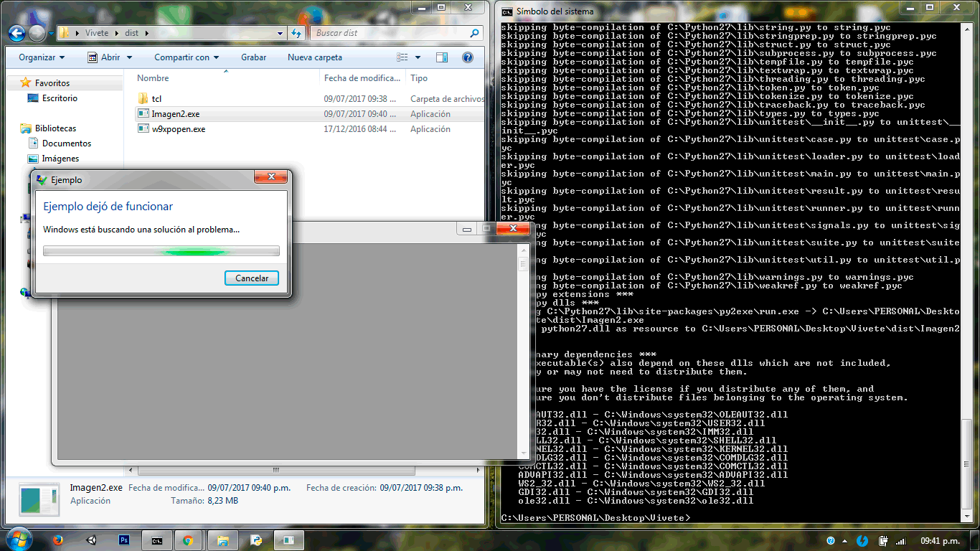Image resolution: width=980 pixels, height=551 pixels.
Task: Create a Nueva carpeta
Action: [315, 57]
